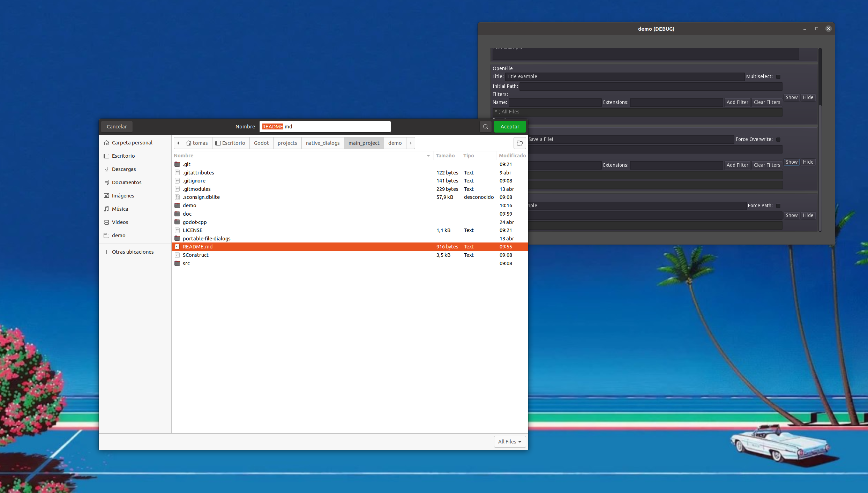Screen dimensions: 868x493
Task: Go to the native_dialogs breadcrumb
Action: coord(322,143)
